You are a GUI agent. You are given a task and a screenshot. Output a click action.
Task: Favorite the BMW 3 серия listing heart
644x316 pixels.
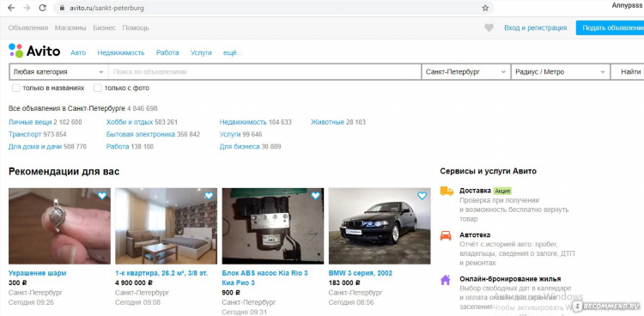422,196
